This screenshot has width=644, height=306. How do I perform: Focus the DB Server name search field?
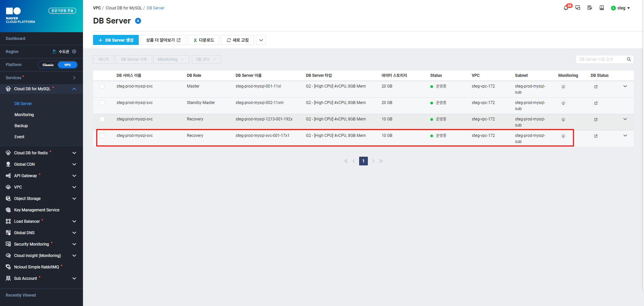(600, 59)
